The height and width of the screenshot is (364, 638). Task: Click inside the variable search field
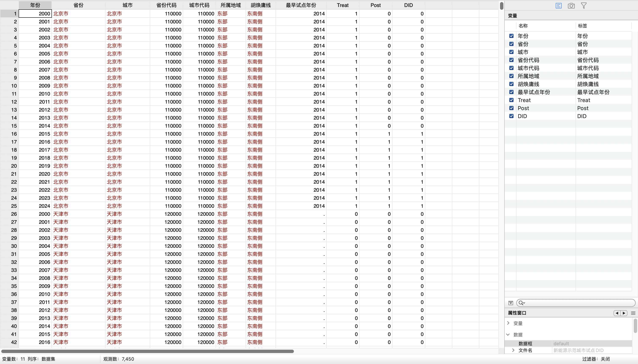coord(578,303)
